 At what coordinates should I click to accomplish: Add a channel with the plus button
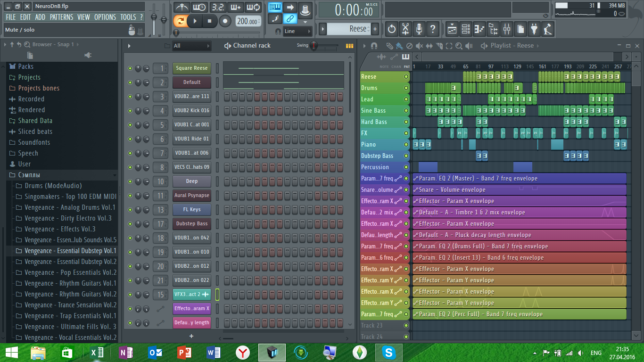tap(191, 336)
